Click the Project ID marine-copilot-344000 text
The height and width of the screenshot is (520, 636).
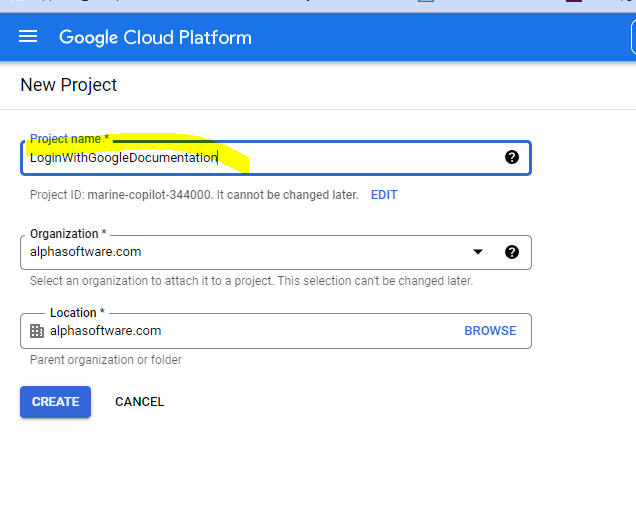click(x=149, y=195)
